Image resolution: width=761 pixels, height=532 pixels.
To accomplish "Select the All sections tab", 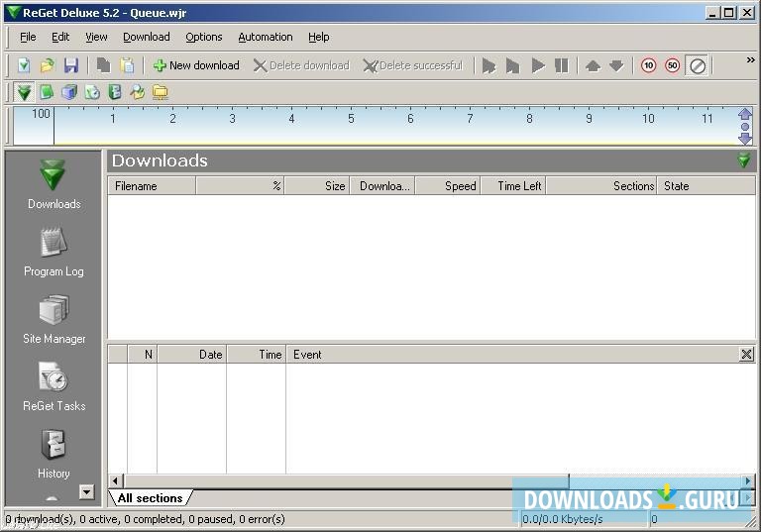I will [x=150, y=498].
